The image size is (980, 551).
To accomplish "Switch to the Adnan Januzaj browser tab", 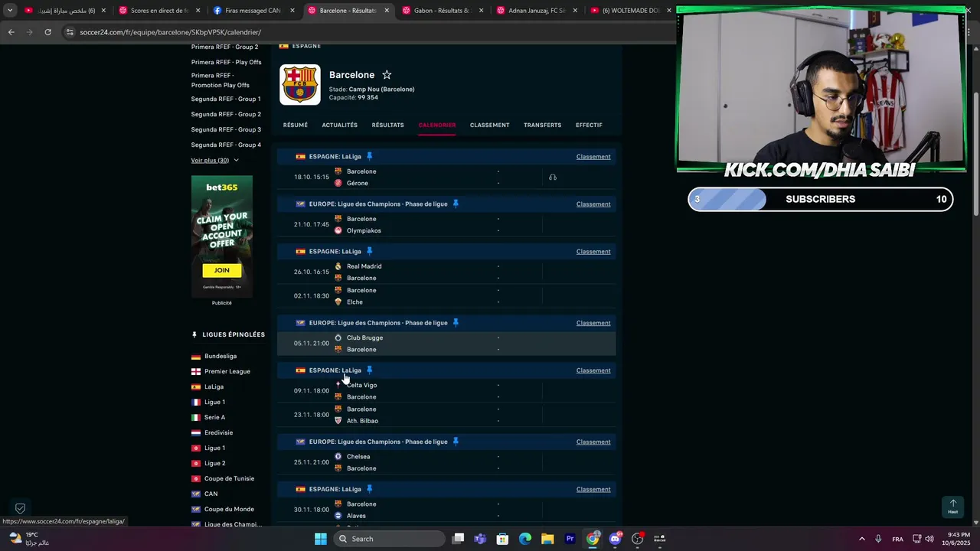I will (536, 11).
